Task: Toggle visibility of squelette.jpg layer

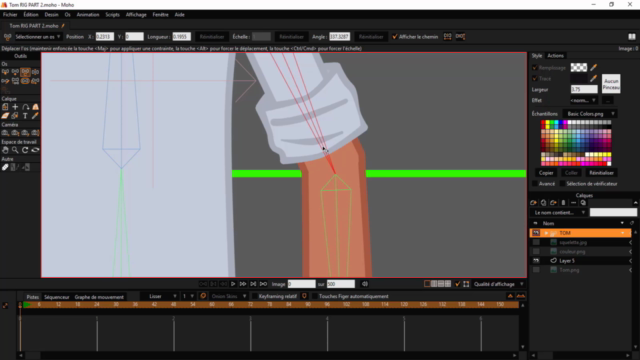Action: pos(536,242)
